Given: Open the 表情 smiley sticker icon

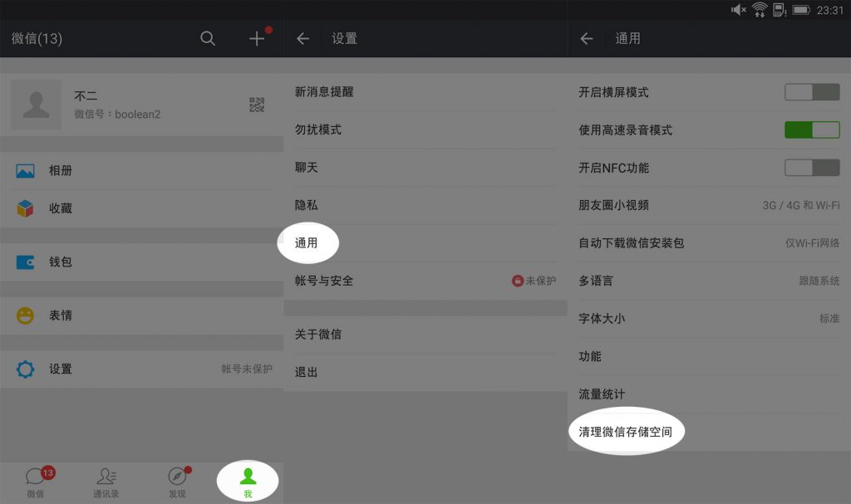Looking at the screenshot, I should (25, 316).
